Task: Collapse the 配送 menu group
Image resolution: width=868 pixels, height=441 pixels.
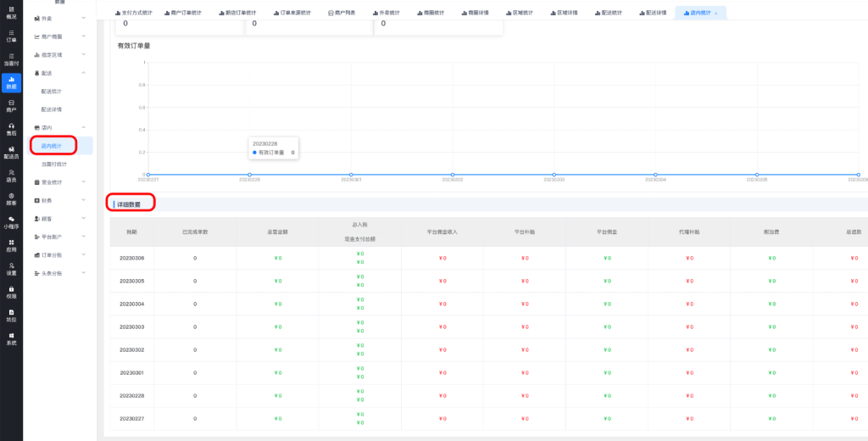Action: point(58,73)
